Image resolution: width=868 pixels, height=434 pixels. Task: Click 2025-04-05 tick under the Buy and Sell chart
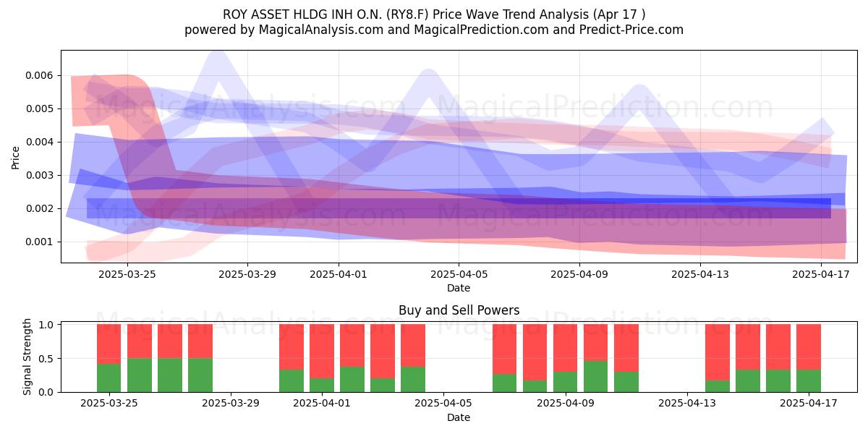pos(443,404)
